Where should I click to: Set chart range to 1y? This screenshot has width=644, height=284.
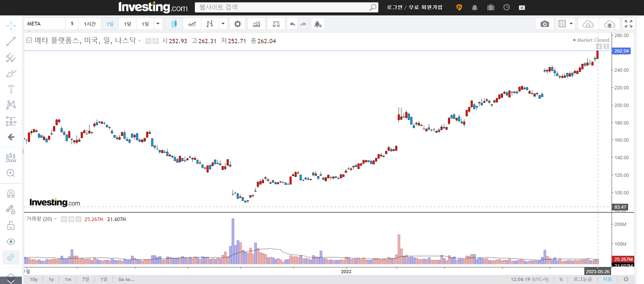click(51, 279)
